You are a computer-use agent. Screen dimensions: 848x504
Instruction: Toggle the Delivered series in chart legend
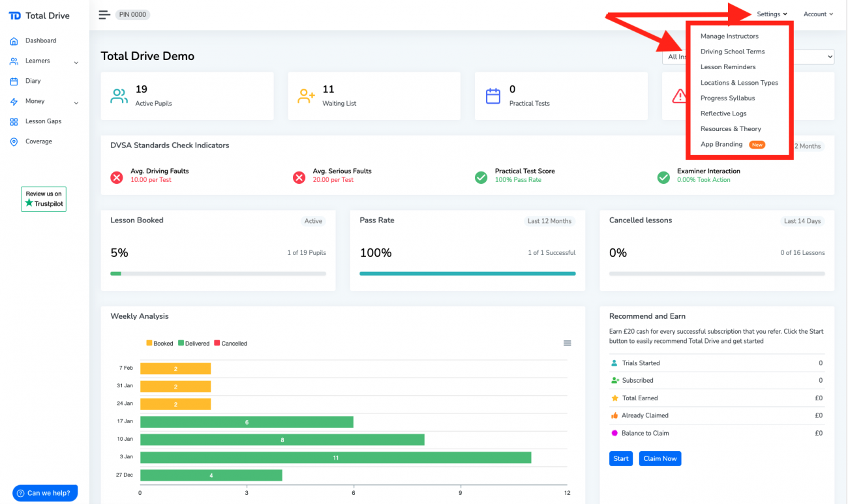[194, 344]
